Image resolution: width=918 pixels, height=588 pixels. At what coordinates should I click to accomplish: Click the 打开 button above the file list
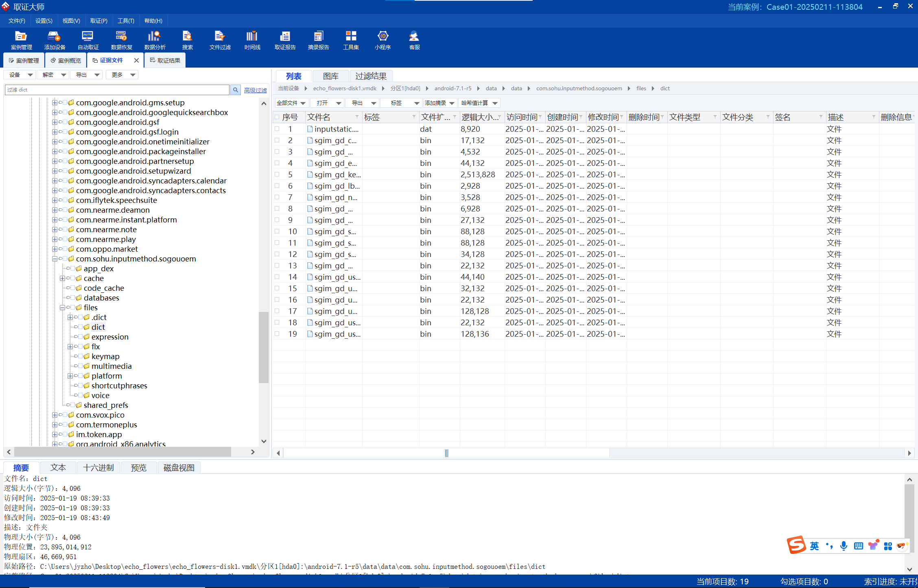[x=328, y=103]
